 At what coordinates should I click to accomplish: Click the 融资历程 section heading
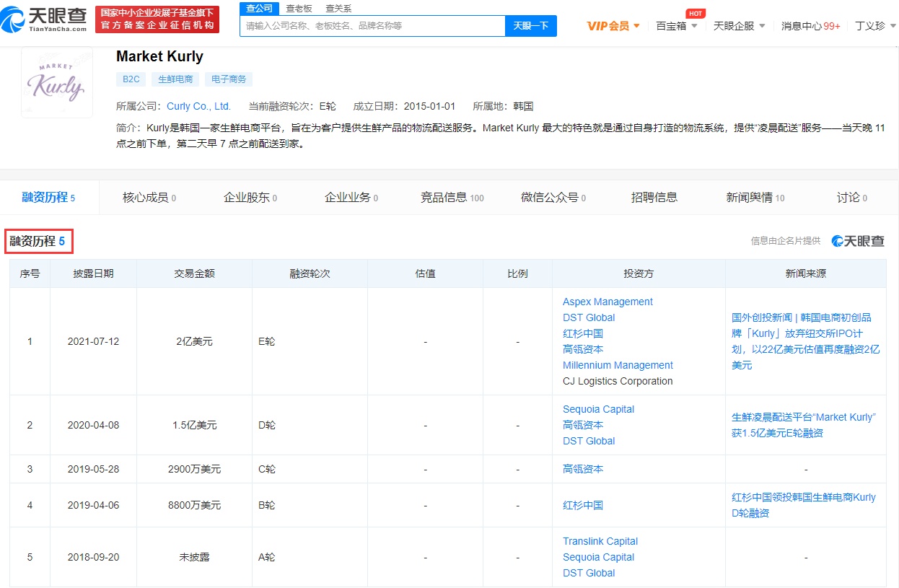click(x=38, y=241)
